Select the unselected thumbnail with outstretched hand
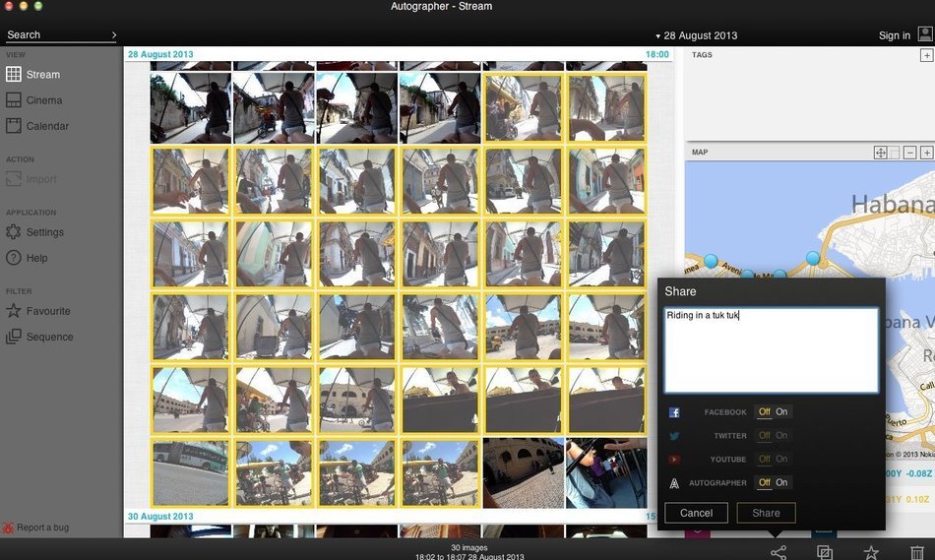The image size is (935, 560). [x=606, y=473]
